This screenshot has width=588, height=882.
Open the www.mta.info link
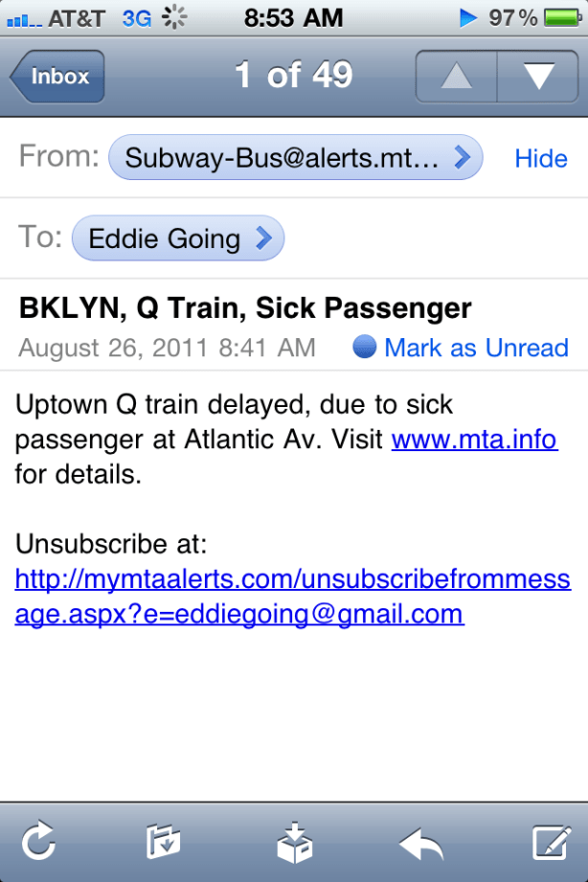[474, 441]
